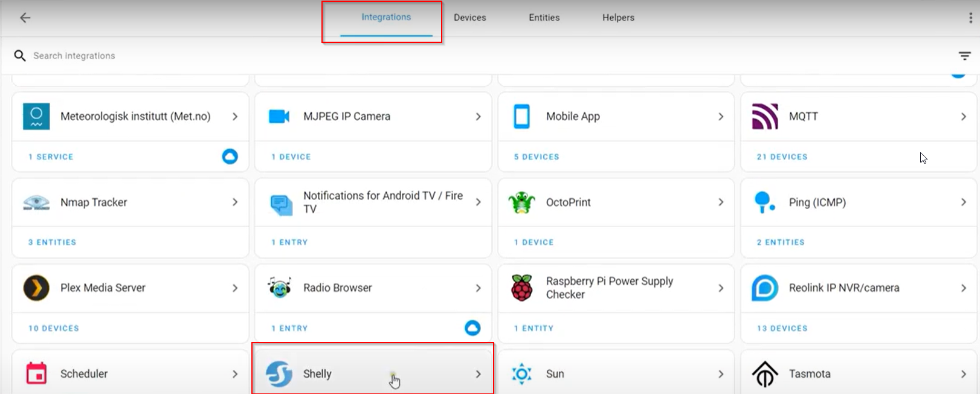Open the 13 devices link under Reolink
Image resolution: width=980 pixels, height=394 pixels.
click(x=782, y=328)
